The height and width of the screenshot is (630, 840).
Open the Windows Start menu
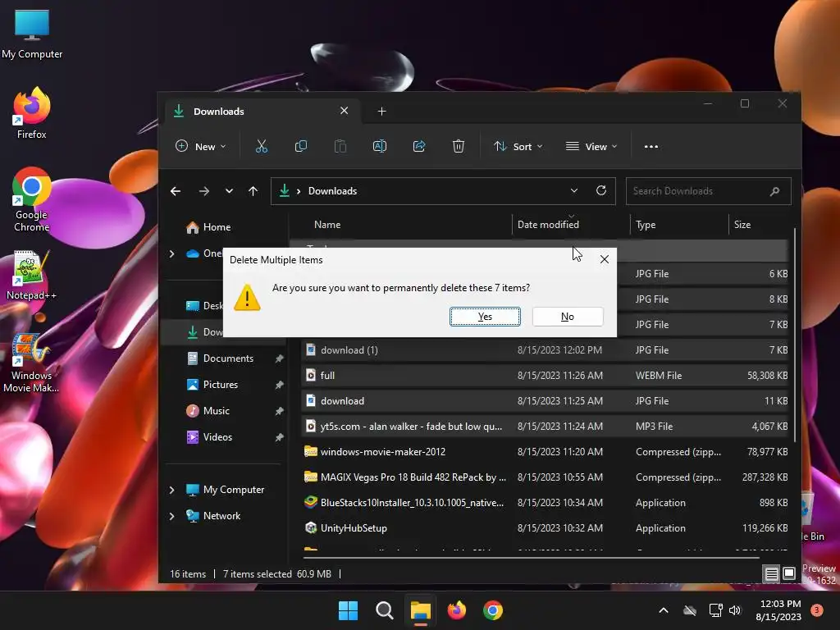point(348,610)
